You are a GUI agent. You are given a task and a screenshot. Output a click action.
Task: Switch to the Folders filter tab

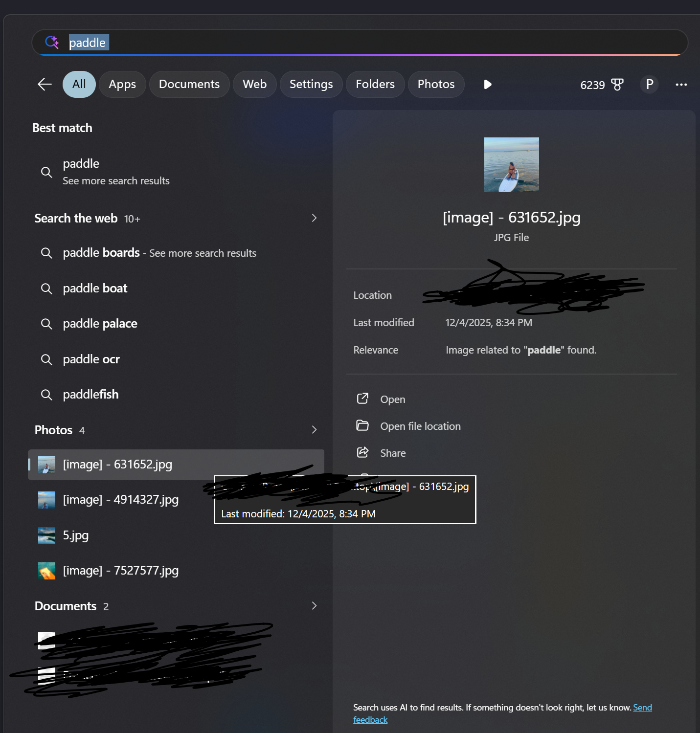coord(375,84)
